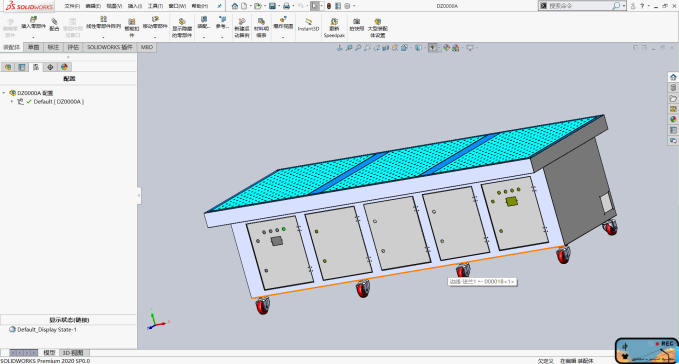Open DisplayManager color ball tab
This screenshot has height=364, width=679.
(x=65, y=67)
